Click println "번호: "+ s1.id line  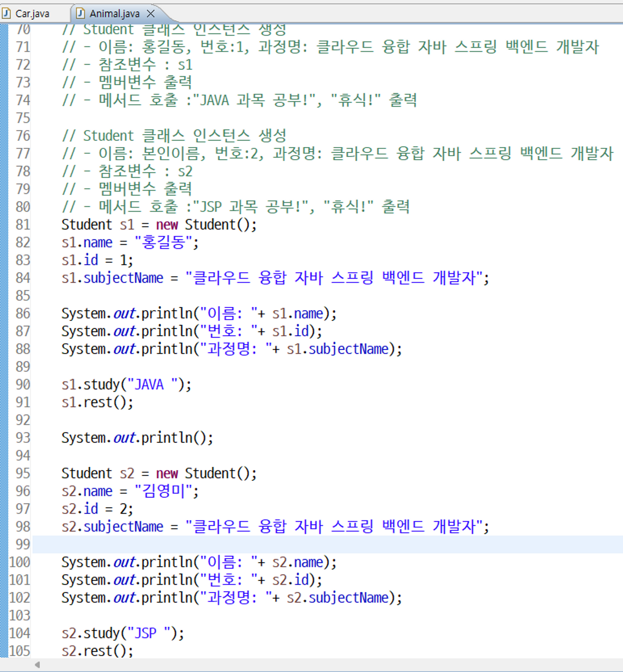pos(192,332)
